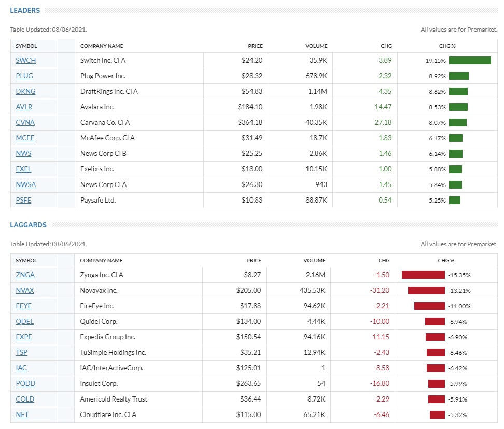Click the green 19.15% bar for Switch
The width and height of the screenshot is (504, 429).
pos(470,61)
